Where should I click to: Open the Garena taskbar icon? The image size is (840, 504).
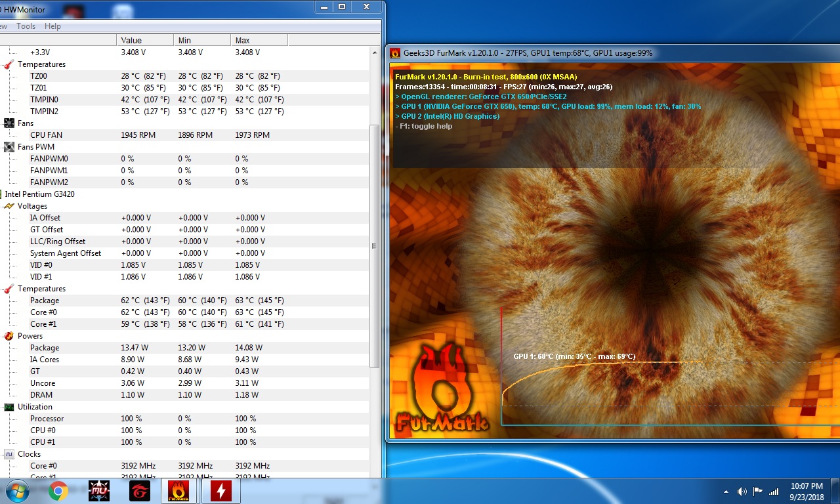click(x=140, y=491)
